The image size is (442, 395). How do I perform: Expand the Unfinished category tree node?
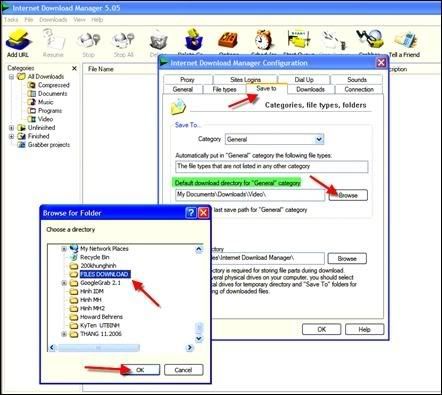coord(11,128)
